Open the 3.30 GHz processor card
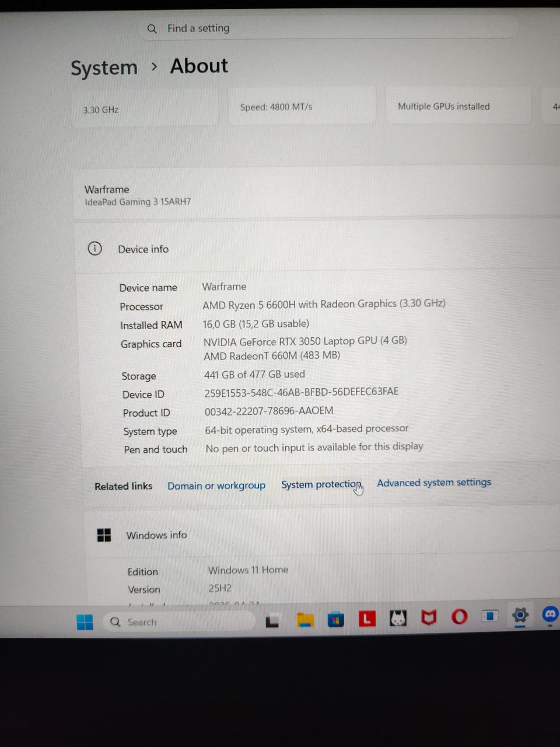The width and height of the screenshot is (560, 747). [144, 108]
